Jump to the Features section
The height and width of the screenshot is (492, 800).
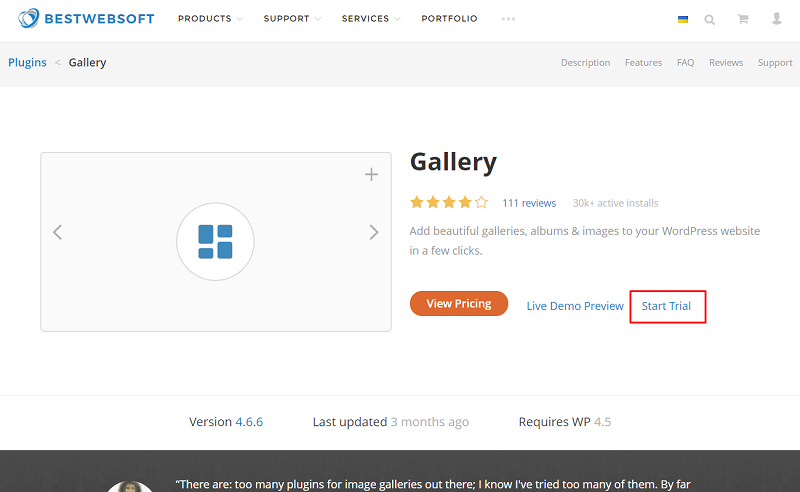click(x=643, y=62)
